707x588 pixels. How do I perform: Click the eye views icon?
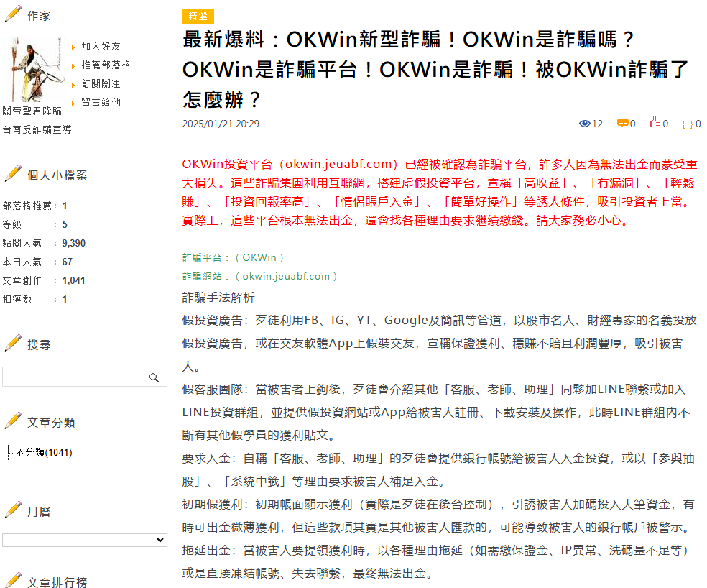click(x=585, y=124)
